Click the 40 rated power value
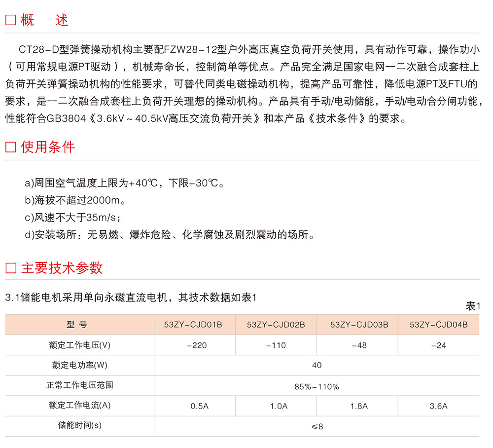The width and height of the screenshot is (493, 448). tap(317, 365)
